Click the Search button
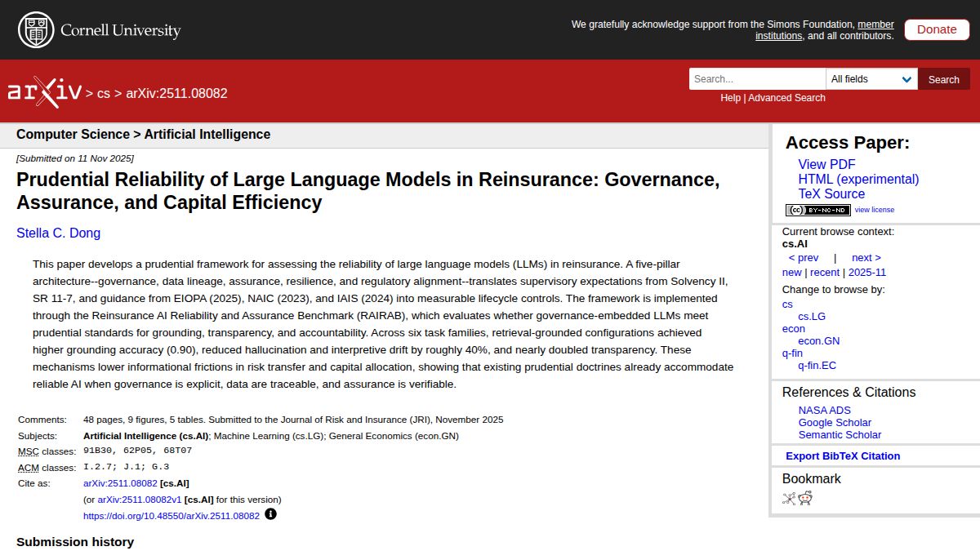The width and height of the screenshot is (980, 551). [943, 78]
